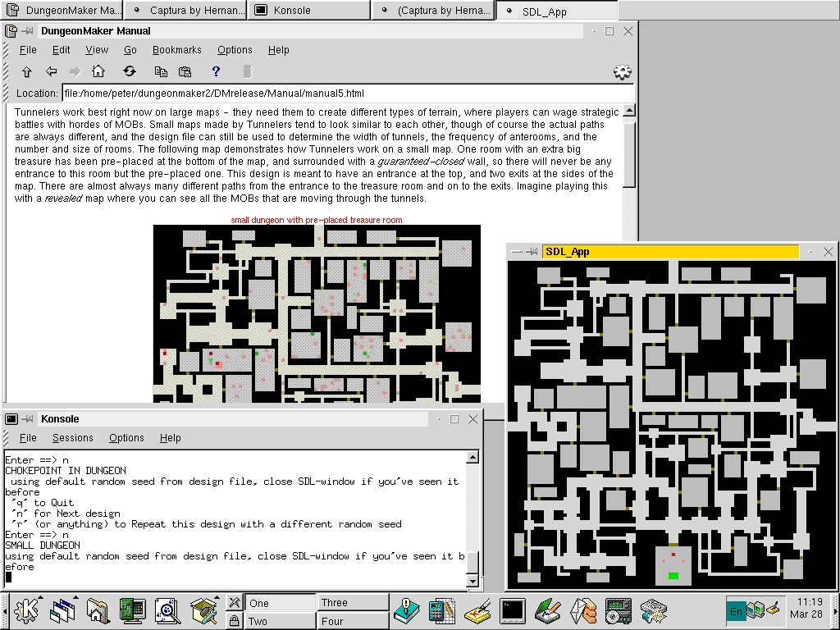Open the Go menu in Konqueror
Viewport: 840px width, 630px height.
[x=130, y=50]
